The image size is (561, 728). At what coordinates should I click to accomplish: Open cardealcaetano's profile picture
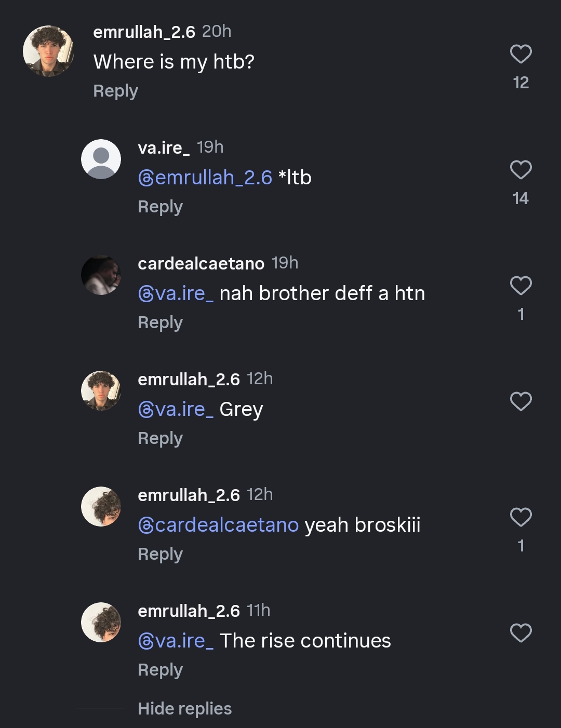pyautogui.click(x=101, y=275)
